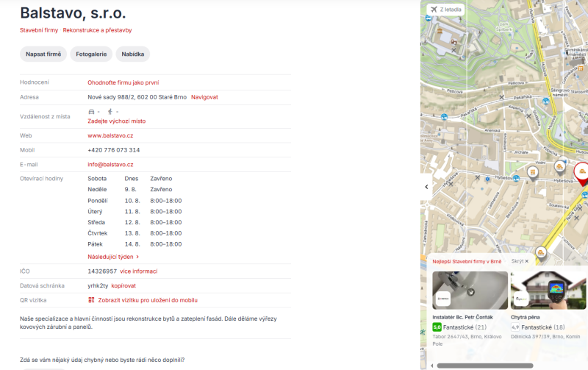Screen dimensions: 588x370
Task: Click the logo badge on Instalatér photo
Action: click(x=443, y=299)
